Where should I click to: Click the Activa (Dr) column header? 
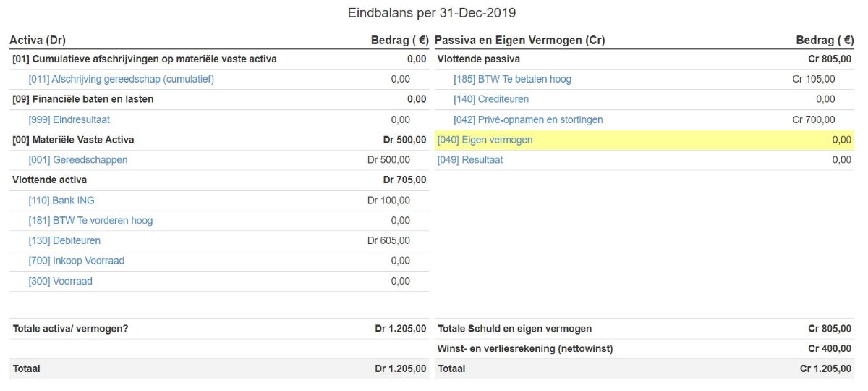point(38,41)
